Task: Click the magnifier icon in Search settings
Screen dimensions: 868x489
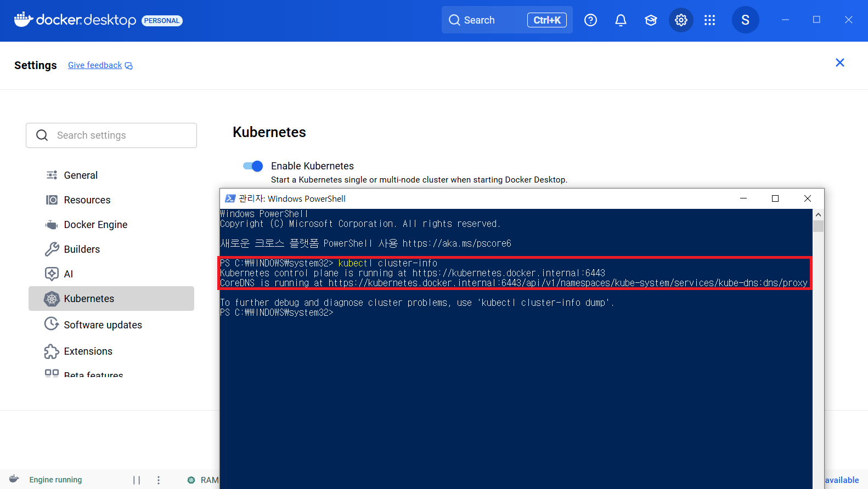Action: pyautogui.click(x=42, y=135)
